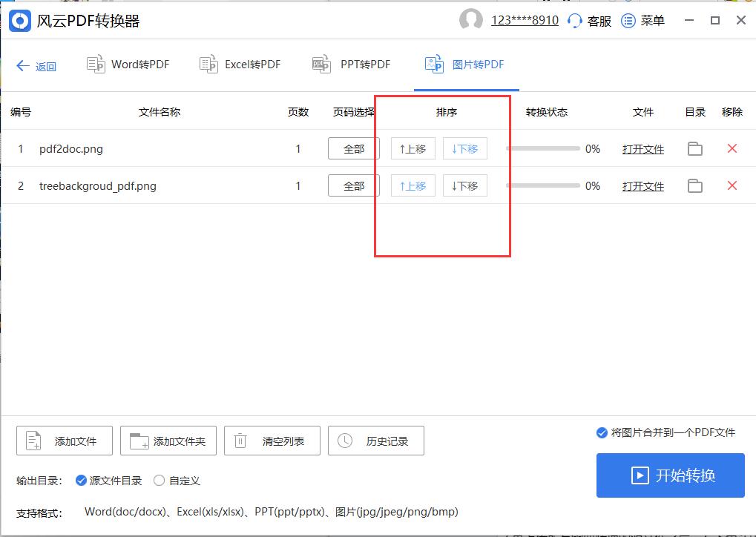
Task: Click the 清空列表 trash icon
Action: [240, 440]
